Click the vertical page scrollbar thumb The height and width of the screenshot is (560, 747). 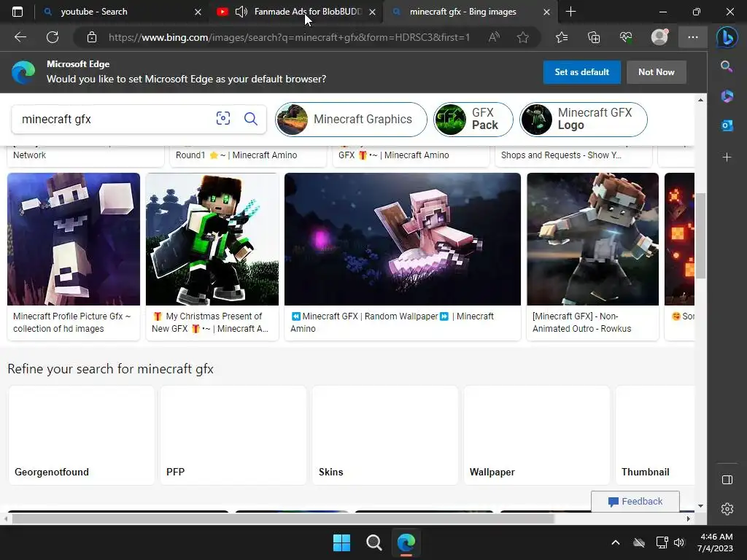[x=700, y=236]
